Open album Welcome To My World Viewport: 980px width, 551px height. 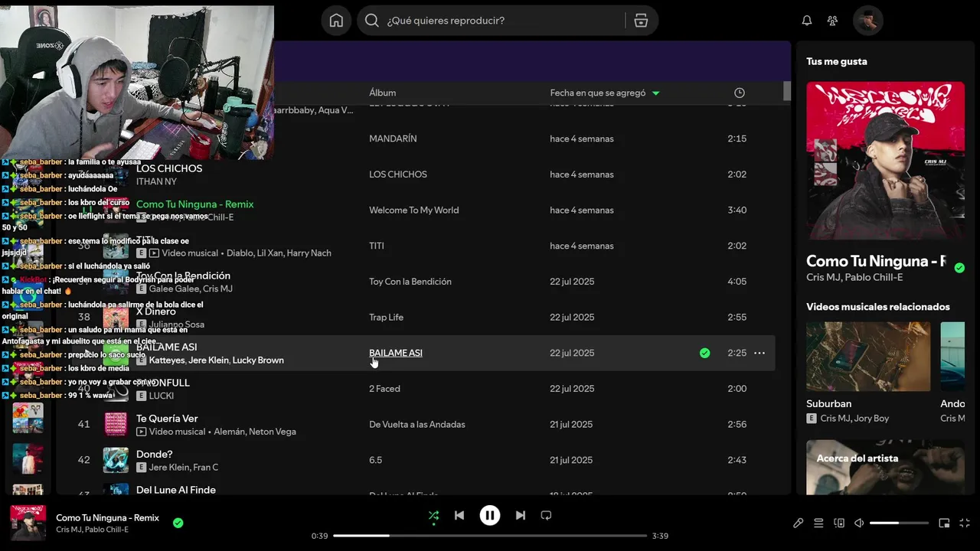click(414, 210)
